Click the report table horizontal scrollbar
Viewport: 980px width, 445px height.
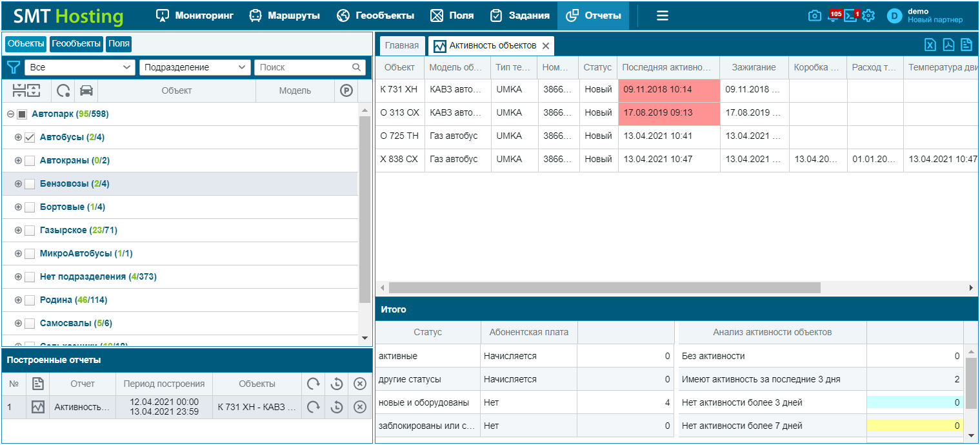tap(605, 287)
